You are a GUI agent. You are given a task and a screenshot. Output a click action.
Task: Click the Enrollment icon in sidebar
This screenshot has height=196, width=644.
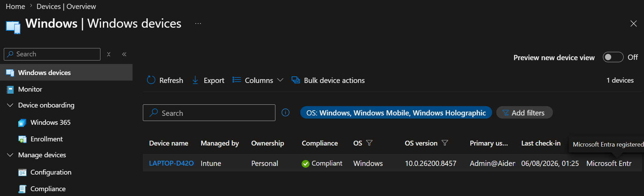click(x=22, y=139)
